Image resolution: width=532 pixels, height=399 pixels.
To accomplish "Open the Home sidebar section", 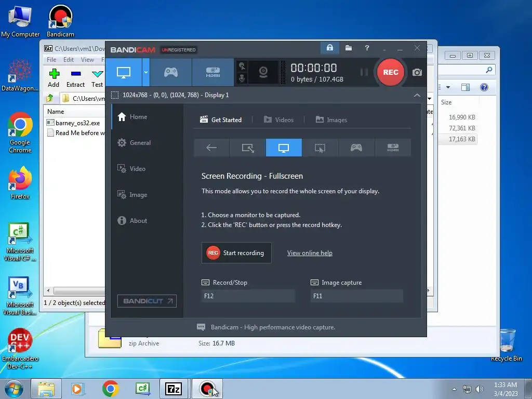I will pyautogui.click(x=147, y=117).
